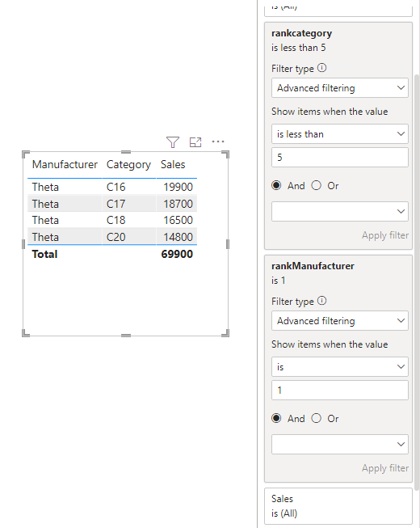Open focus mode icon above table

tap(195, 142)
